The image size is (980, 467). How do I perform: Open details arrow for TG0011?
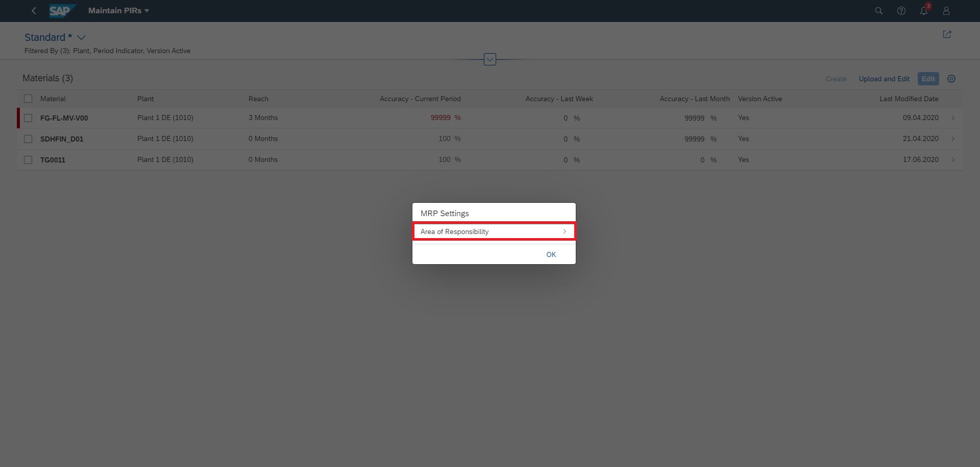click(x=953, y=160)
